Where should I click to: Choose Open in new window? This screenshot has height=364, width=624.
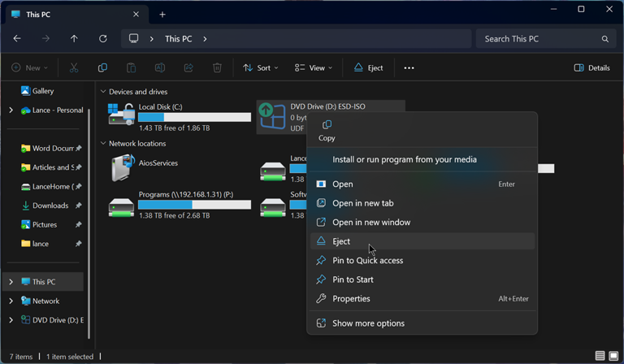[422, 222]
